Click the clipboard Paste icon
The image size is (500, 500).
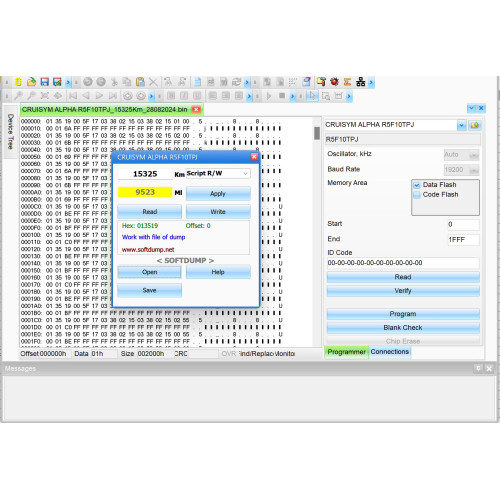(140, 82)
